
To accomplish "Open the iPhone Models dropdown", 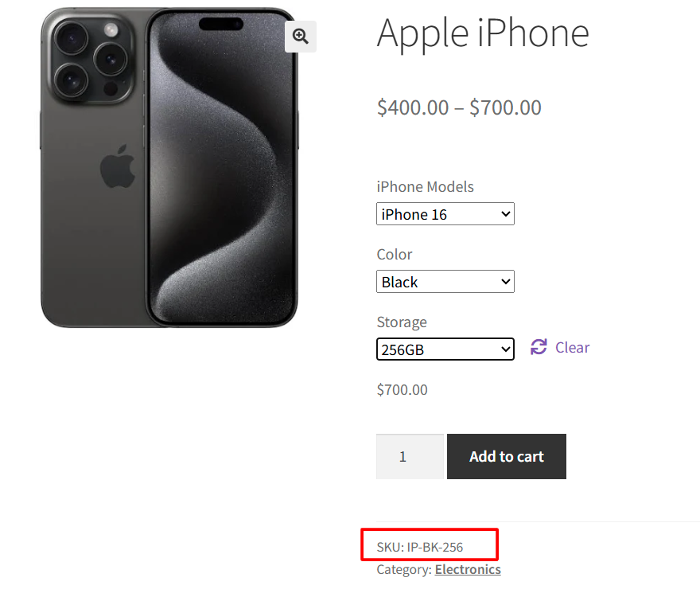I will coord(445,213).
